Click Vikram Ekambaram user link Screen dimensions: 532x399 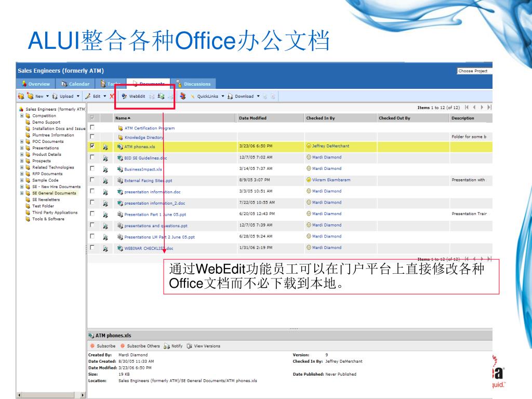tap(331, 180)
